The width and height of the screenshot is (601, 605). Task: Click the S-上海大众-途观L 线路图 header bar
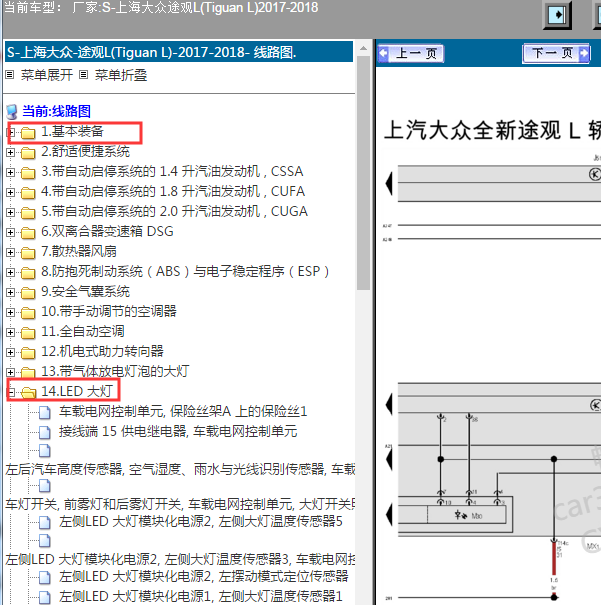tap(179, 52)
